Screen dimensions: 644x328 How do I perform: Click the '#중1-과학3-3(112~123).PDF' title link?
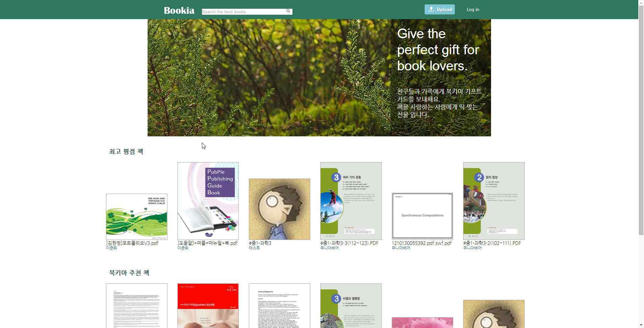pos(349,243)
